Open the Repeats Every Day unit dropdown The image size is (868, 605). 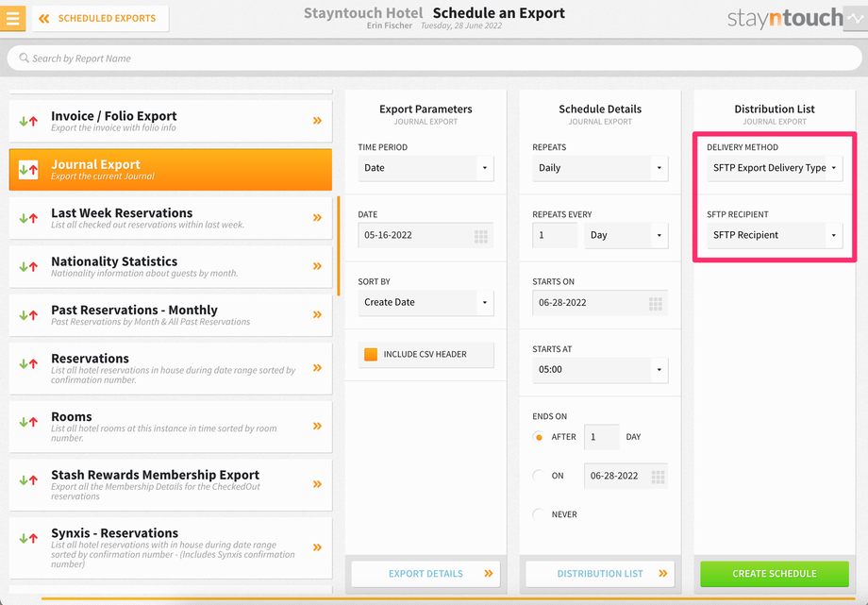(626, 235)
